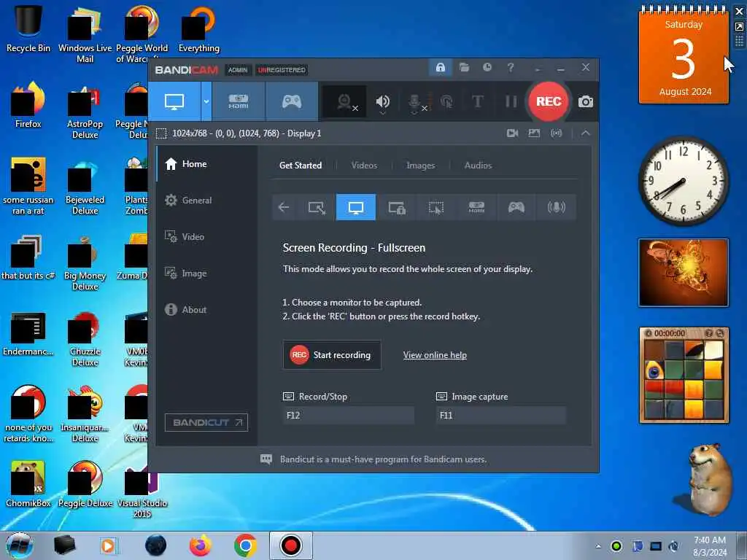Viewport: 747px width, 560px height.
Task: Click back arrow in mode selector
Action: pos(284,207)
